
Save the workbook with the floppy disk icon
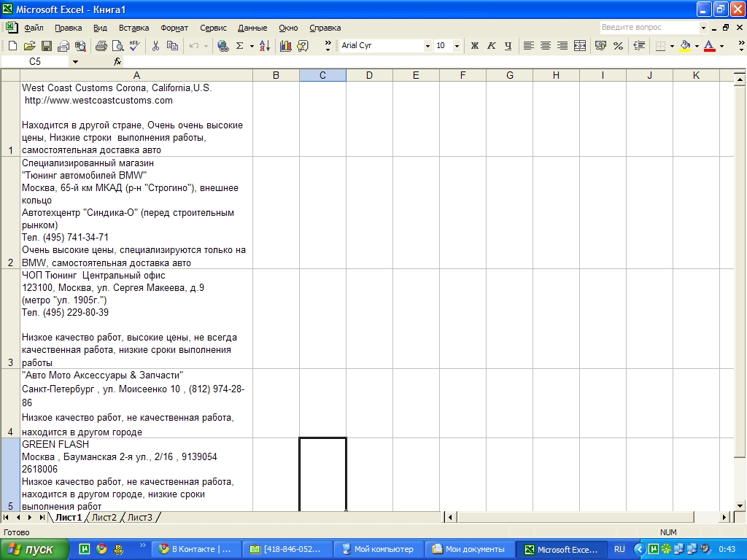(x=46, y=46)
